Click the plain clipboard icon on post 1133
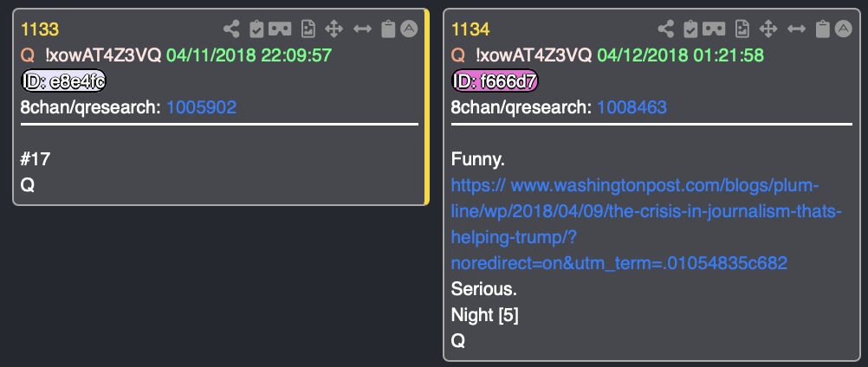Screen dimensions: 868x367 tap(389, 29)
